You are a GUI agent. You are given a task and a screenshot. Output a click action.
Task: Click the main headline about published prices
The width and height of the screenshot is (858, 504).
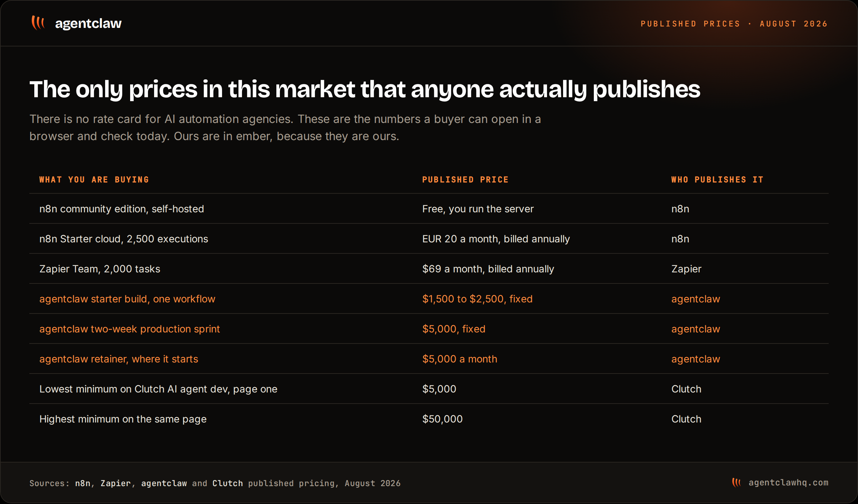click(x=365, y=89)
